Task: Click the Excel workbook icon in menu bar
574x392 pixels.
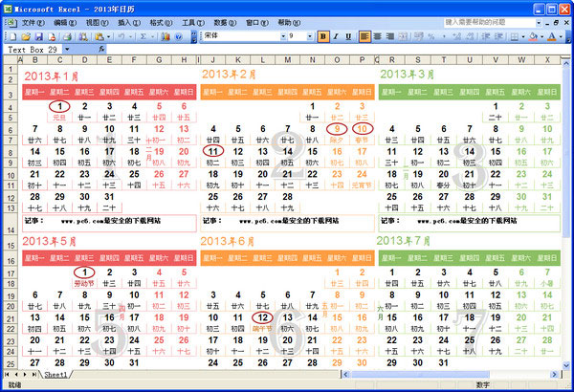Action: (12, 23)
